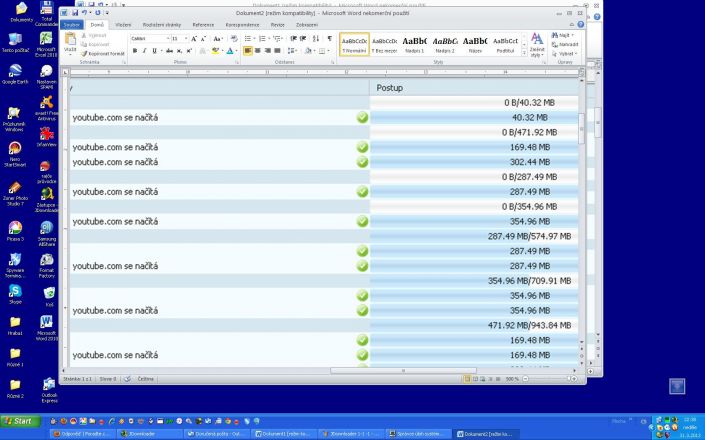The image size is (705, 440).
Task: Toggle show paragraph marks pilcrow
Action: point(330,39)
